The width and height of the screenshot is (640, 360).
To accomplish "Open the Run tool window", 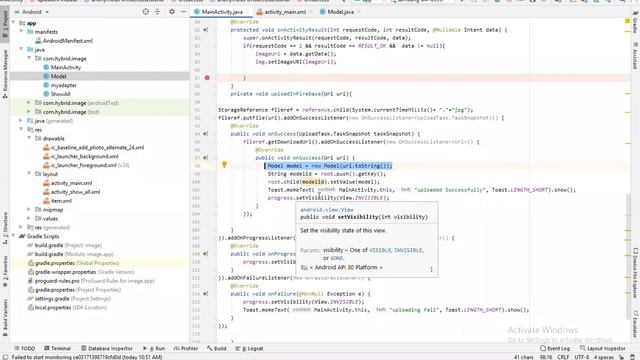I will (x=154, y=349).
